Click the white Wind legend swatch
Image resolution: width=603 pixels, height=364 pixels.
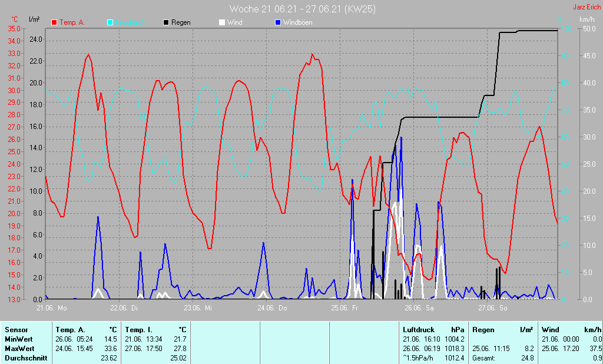[x=222, y=23]
